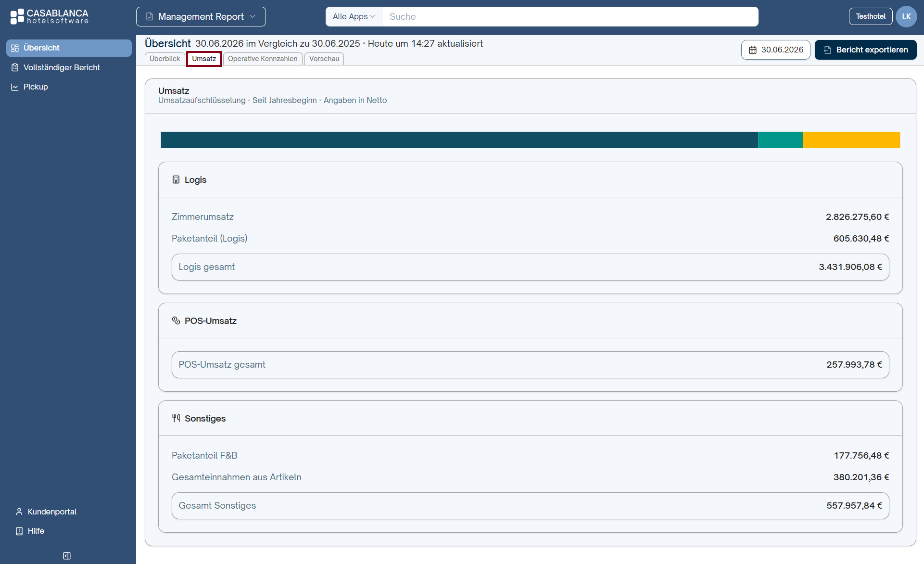This screenshot has width=924, height=564.
Task: Click the Testhotel button
Action: [871, 16]
